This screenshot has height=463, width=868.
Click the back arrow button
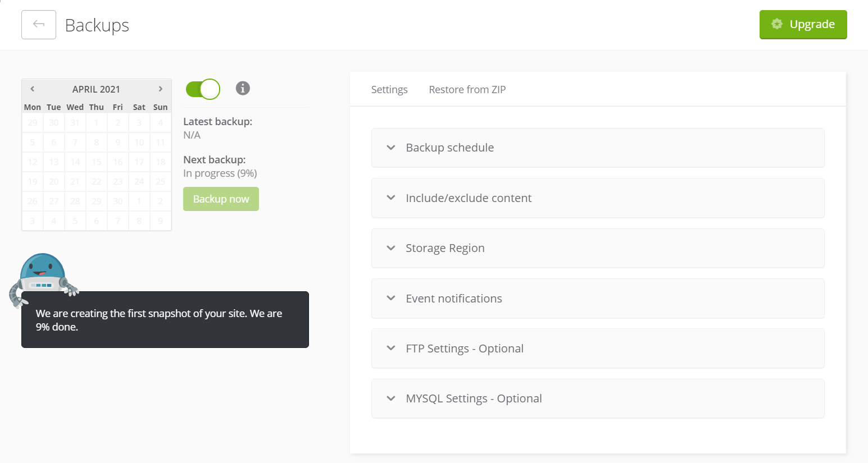click(39, 25)
